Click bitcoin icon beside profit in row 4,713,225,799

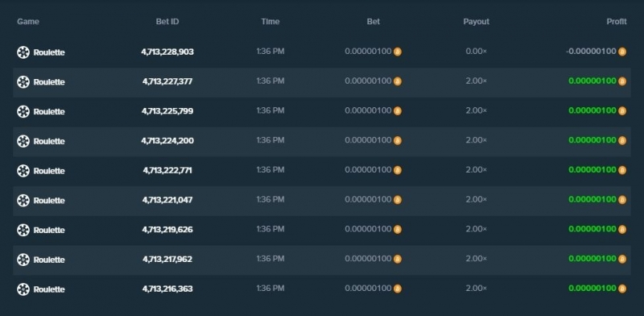pyautogui.click(x=622, y=111)
